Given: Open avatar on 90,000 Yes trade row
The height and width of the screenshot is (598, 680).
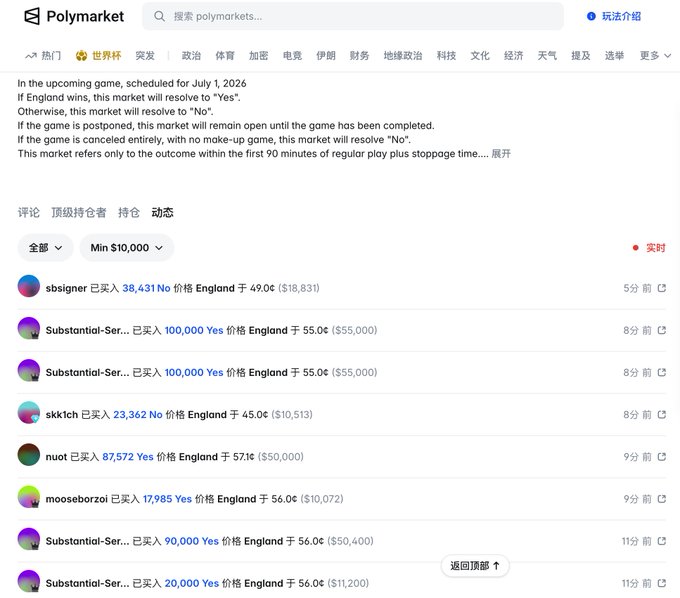Looking at the screenshot, I should point(29,539).
